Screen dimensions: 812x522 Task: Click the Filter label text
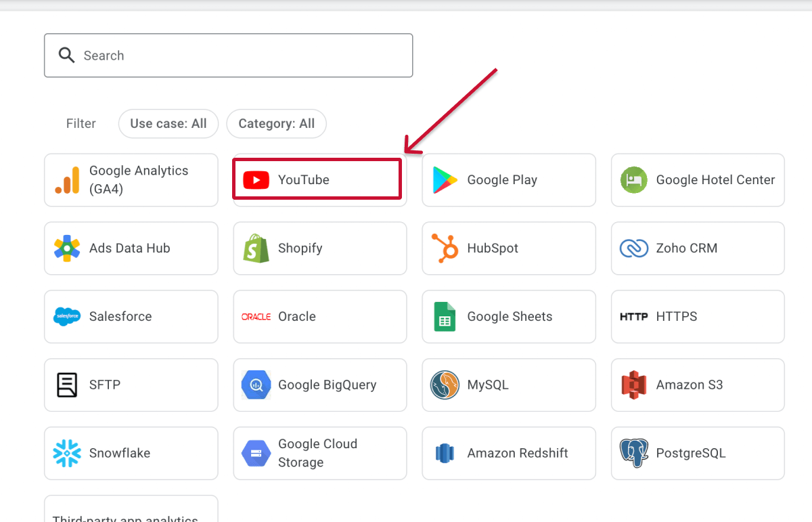coord(81,124)
